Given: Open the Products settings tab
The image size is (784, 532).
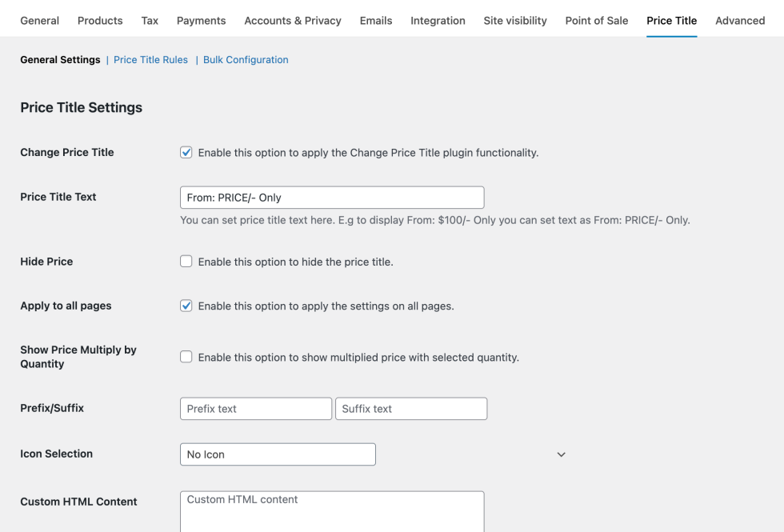Looking at the screenshot, I should 99,20.
